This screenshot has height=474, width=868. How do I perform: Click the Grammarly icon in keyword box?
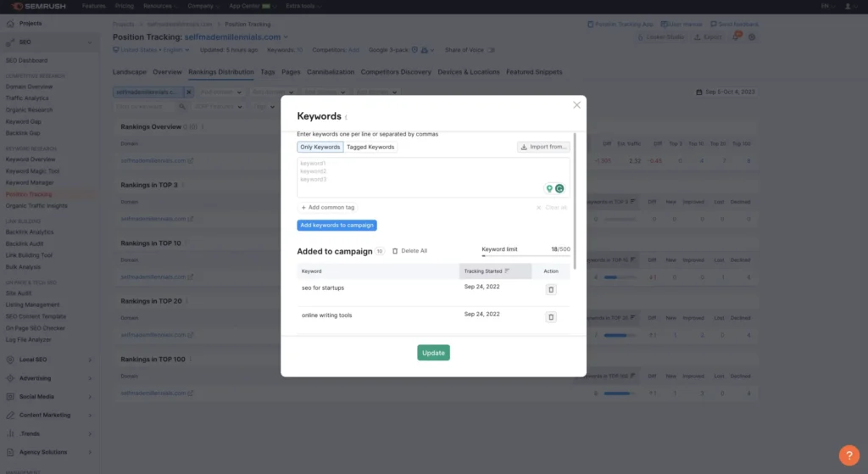tap(559, 188)
